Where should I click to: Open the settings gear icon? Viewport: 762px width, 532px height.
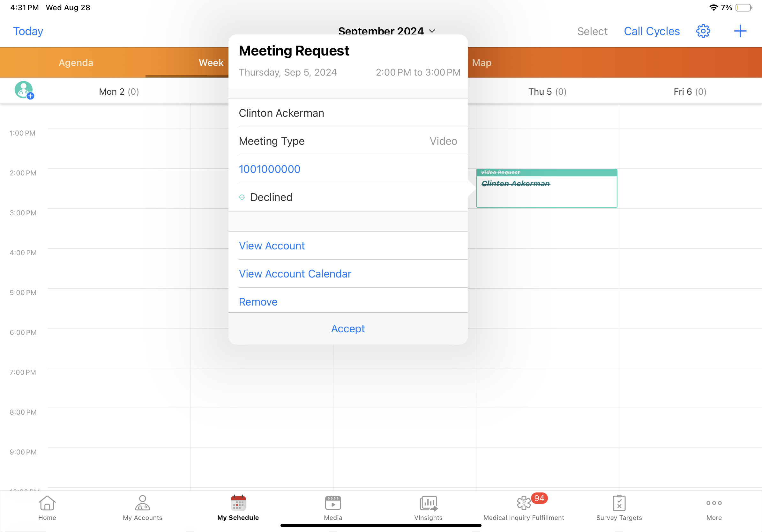coord(703,31)
